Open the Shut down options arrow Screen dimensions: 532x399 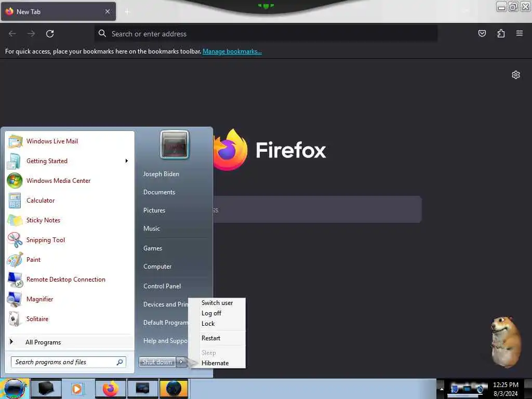[181, 362]
